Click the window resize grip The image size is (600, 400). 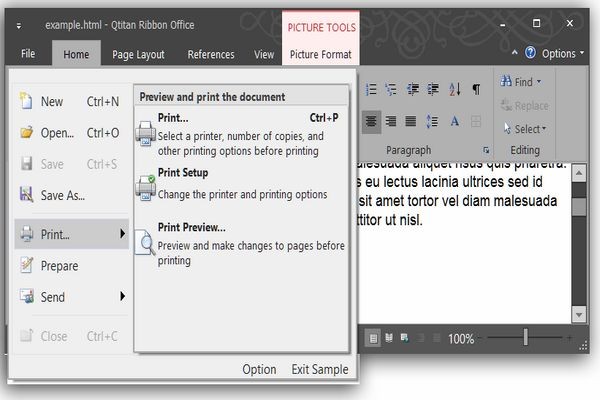tap(583, 346)
